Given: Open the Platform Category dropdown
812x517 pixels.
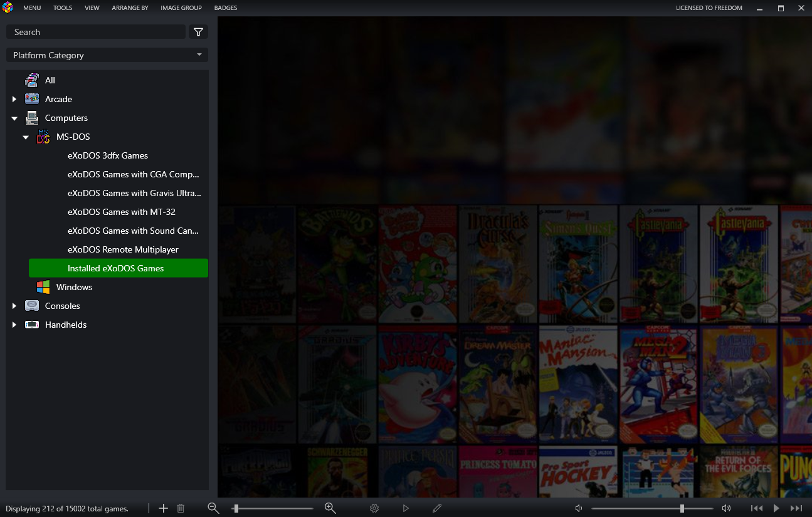Looking at the screenshot, I should 107,55.
